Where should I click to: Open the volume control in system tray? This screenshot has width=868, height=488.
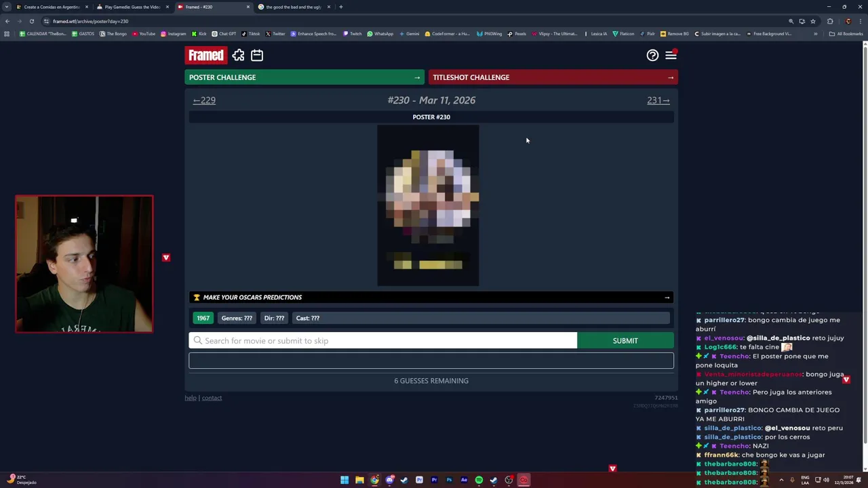pos(826,480)
